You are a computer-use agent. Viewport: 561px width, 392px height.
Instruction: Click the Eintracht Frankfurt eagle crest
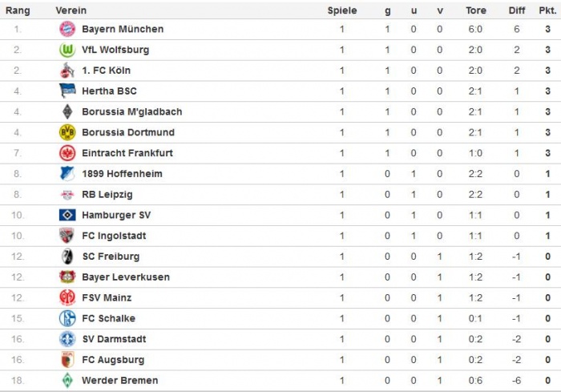[x=67, y=153]
